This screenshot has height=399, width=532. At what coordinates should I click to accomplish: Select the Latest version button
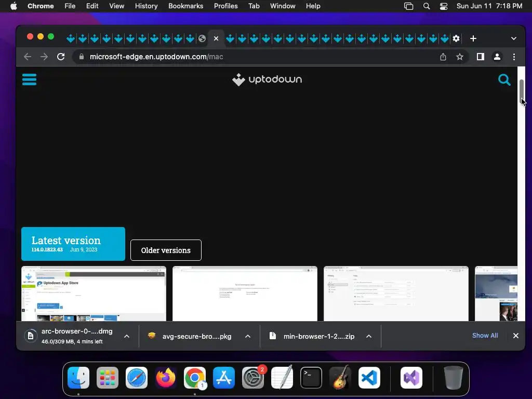pyautogui.click(x=73, y=244)
